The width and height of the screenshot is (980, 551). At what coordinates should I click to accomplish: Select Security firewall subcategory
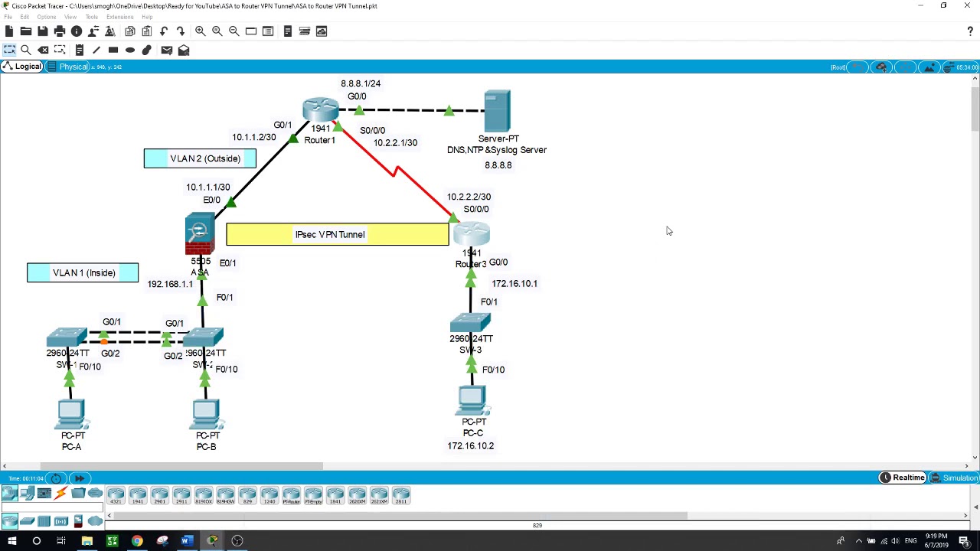tap(77, 521)
